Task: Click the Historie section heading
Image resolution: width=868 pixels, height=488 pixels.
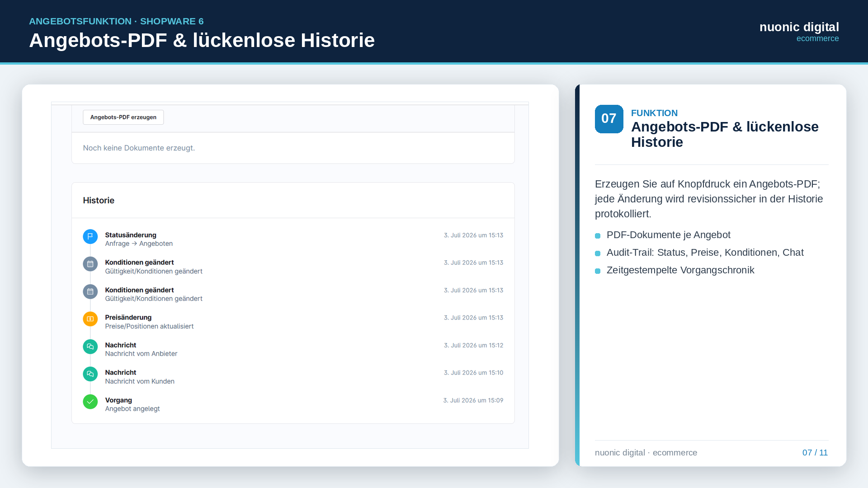Action: [x=99, y=200]
